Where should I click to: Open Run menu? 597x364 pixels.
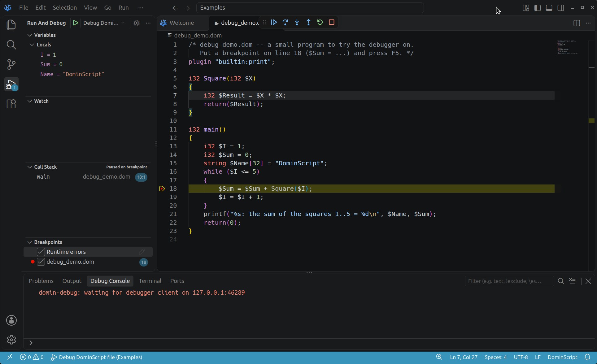click(x=124, y=8)
